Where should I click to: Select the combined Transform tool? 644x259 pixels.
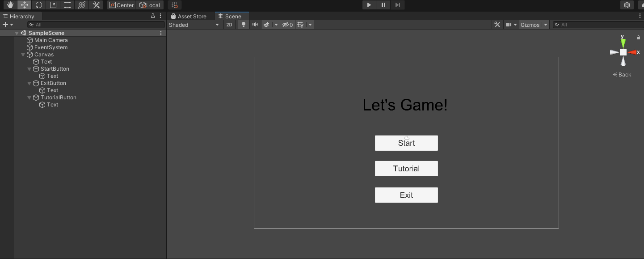click(81, 5)
